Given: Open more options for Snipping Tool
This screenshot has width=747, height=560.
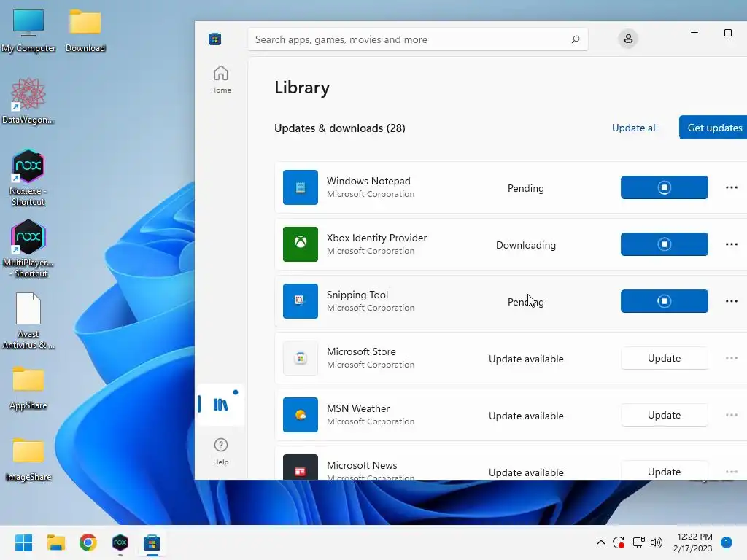Looking at the screenshot, I should pyautogui.click(x=731, y=301).
